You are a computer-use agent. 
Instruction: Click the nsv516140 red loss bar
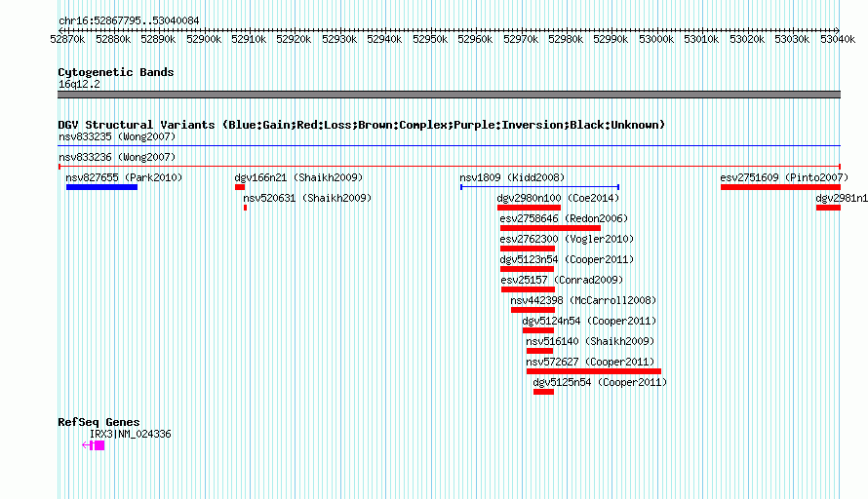pos(539,351)
